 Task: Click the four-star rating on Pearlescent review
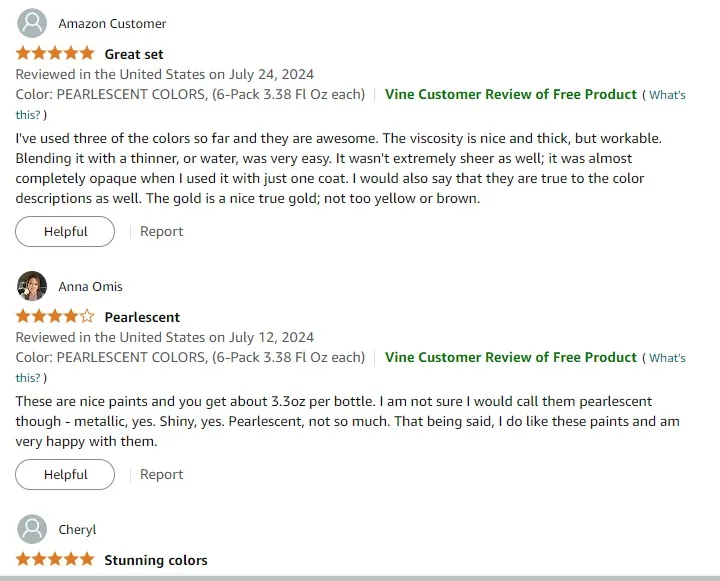[55, 317]
